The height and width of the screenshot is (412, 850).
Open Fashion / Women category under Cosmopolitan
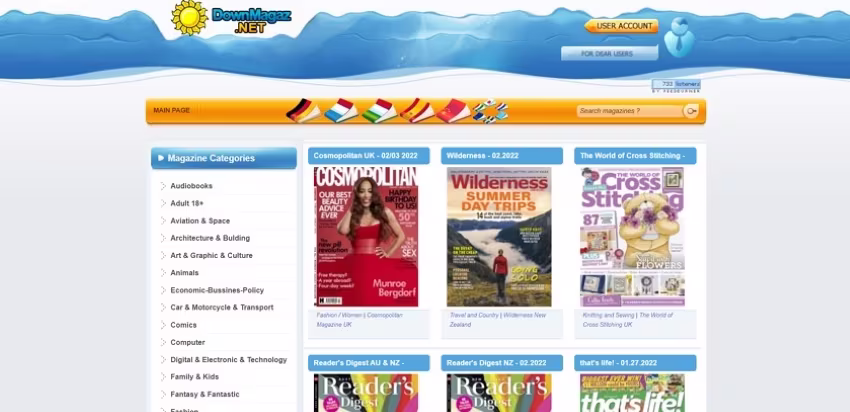click(x=339, y=315)
